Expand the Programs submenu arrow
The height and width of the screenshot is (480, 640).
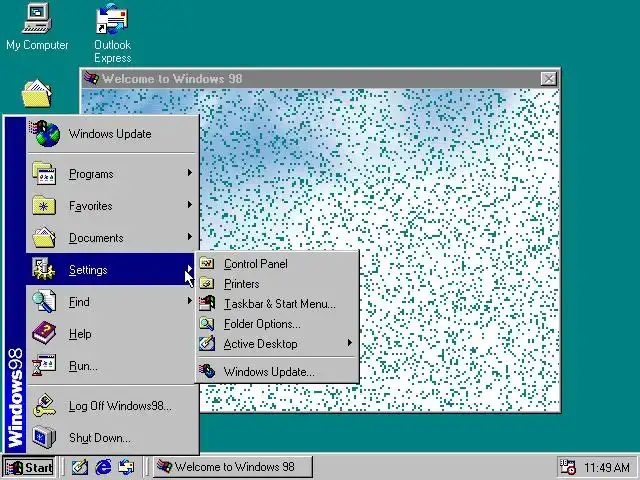189,173
